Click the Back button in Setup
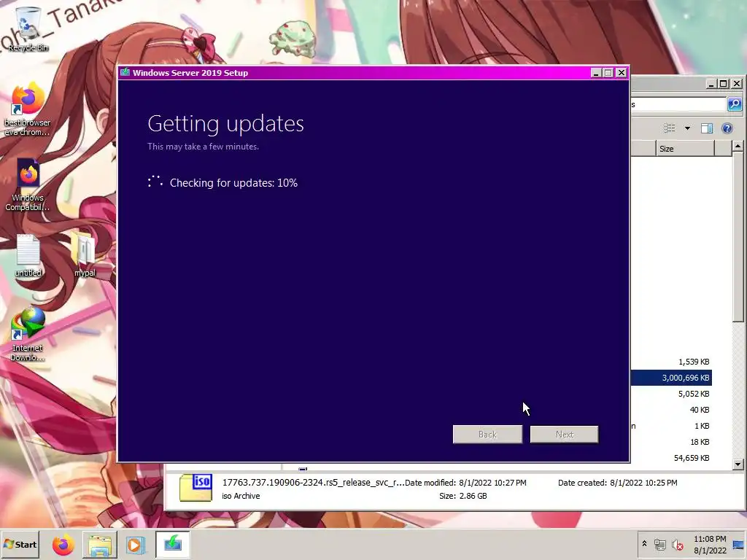This screenshot has height=560, width=747. (x=487, y=435)
